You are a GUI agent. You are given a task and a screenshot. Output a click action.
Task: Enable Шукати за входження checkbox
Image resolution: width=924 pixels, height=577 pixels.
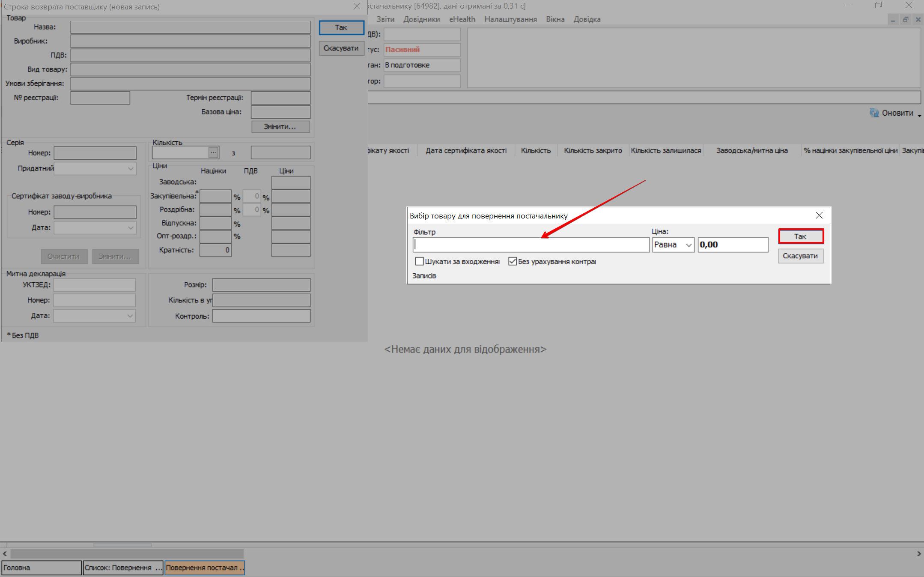coord(419,261)
